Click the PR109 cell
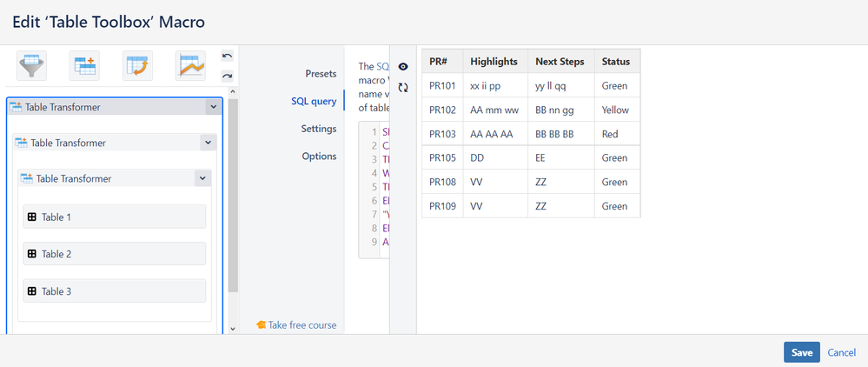868x367 pixels. click(442, 205)
